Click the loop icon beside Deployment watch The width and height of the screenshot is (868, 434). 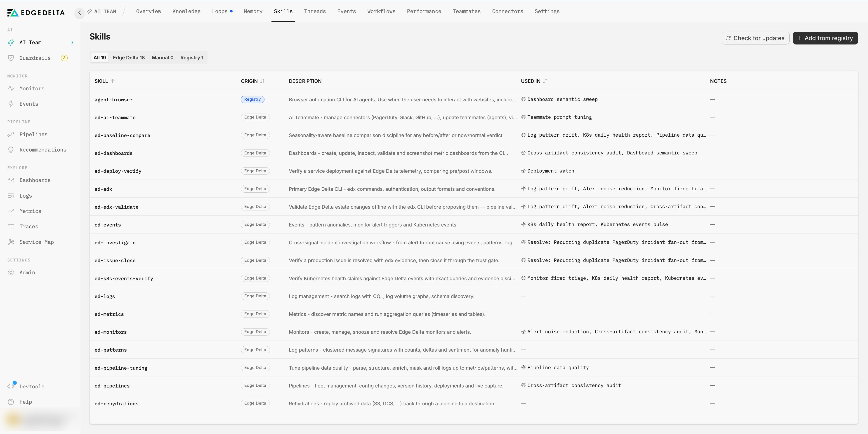(x=523, y=171)
